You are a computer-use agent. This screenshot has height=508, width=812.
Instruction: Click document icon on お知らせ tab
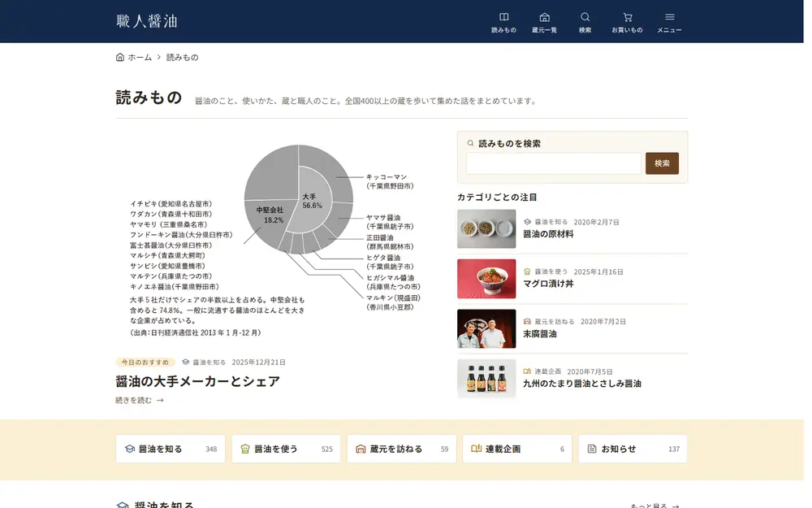click(x=592, y=449)
